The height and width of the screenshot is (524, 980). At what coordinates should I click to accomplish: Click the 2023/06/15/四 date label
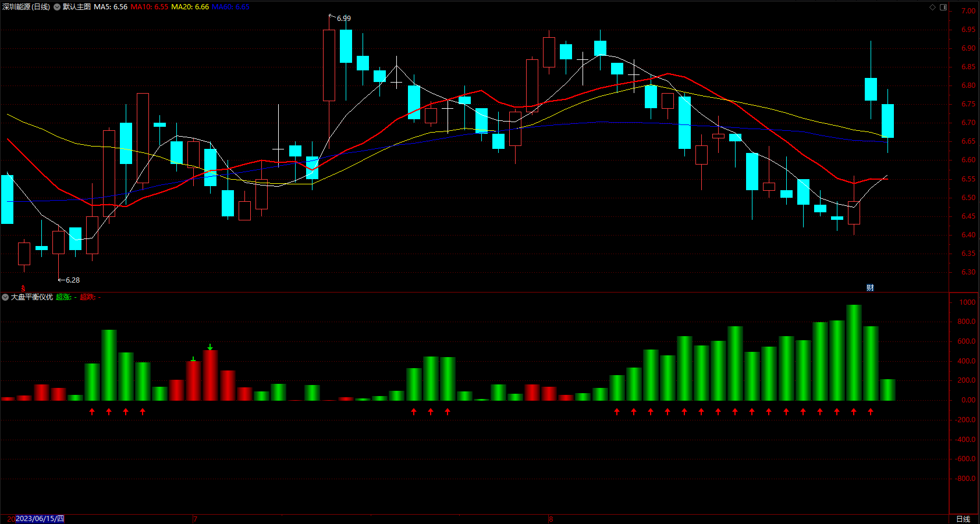tap(40, 519)
